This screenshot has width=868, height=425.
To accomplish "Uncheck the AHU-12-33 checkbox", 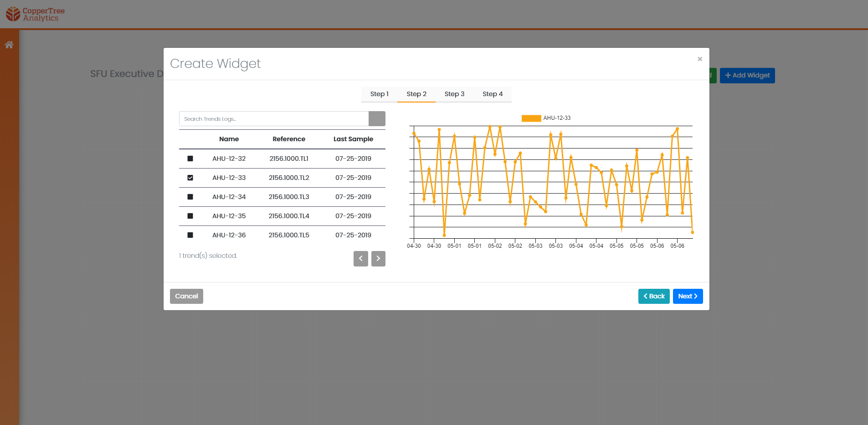I will [x=190, y=178].
